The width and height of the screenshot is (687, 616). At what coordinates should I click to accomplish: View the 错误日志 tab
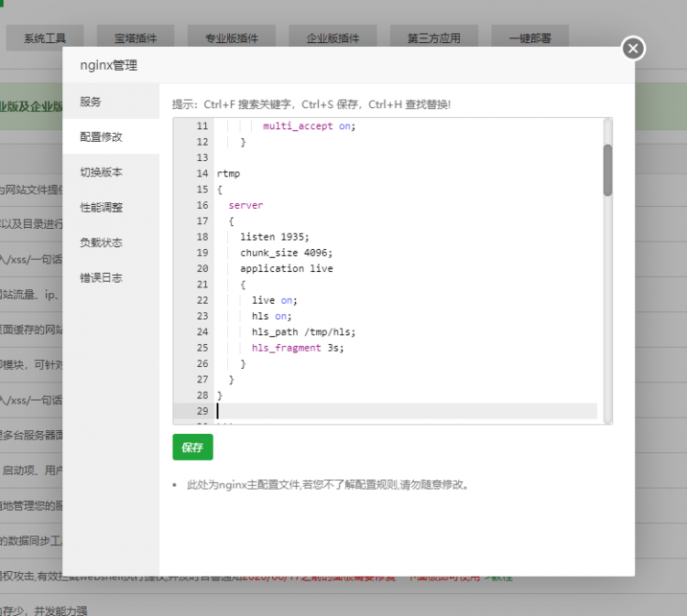101,277
